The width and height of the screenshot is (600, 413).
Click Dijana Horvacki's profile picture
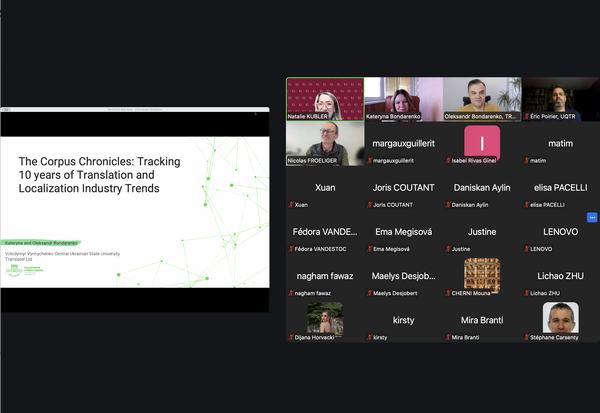pos(325,317)
